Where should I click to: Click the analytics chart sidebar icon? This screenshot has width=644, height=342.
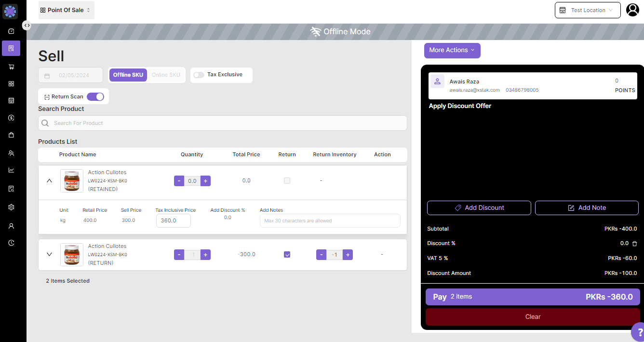click(x=11, y=170)
